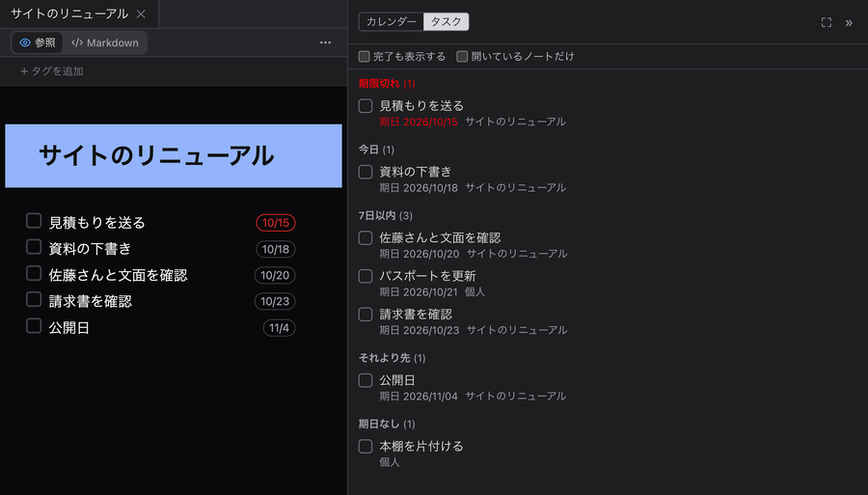Open 個人 note link under 本棚を片付ける
This screenshot has width=868, height=495.
(x=390, y=462)
